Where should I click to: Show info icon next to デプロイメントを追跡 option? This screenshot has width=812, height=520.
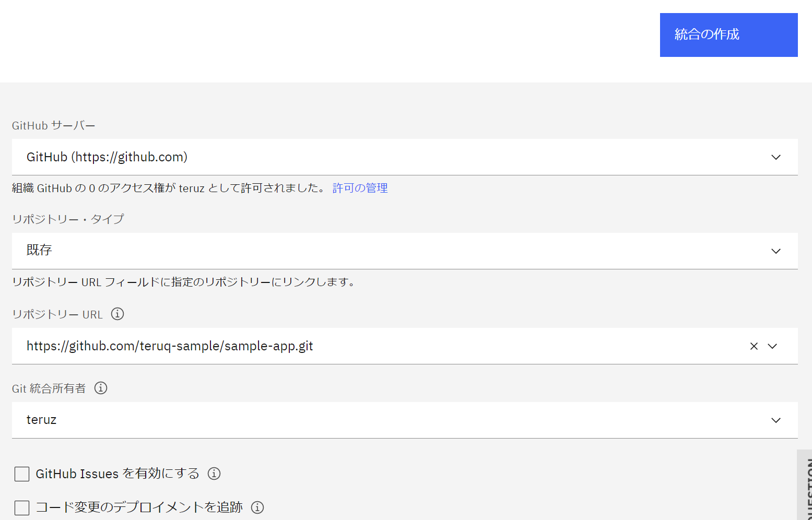pyautogui.click(x=257, y=507)
